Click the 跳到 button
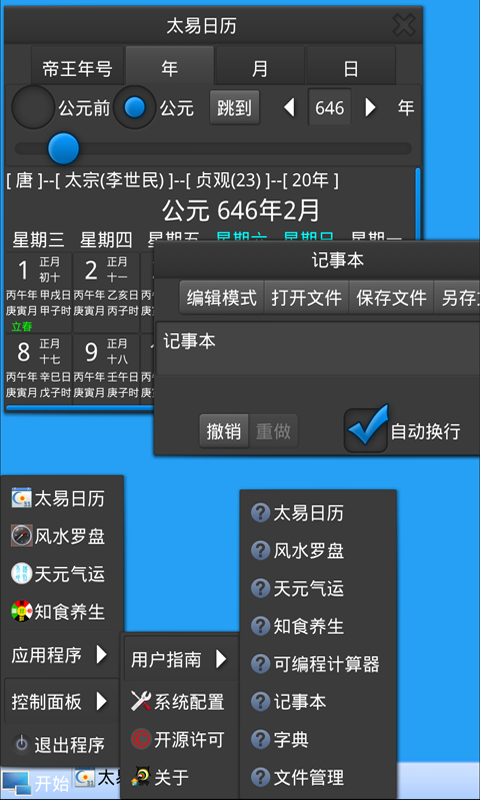 [x=234, y=108]
